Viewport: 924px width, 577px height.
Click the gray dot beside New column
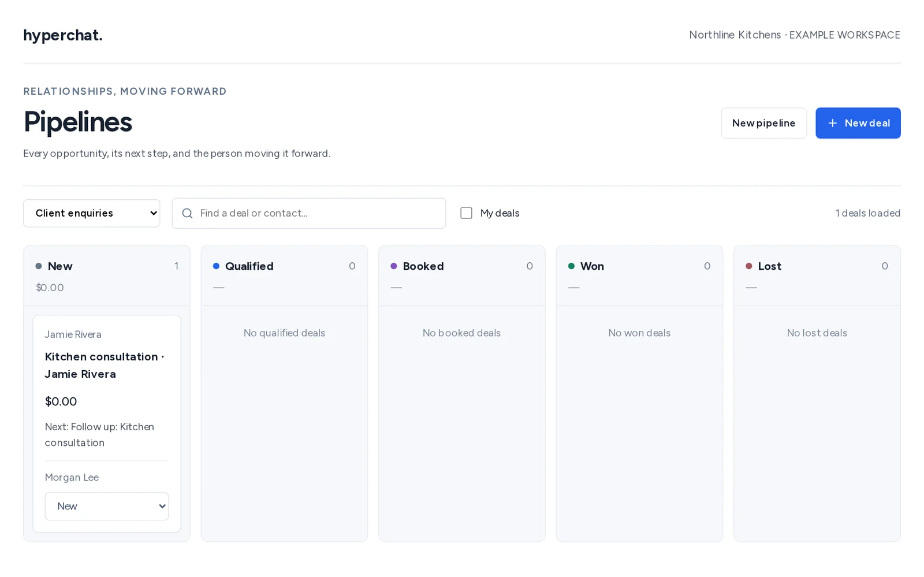(39, 266)
